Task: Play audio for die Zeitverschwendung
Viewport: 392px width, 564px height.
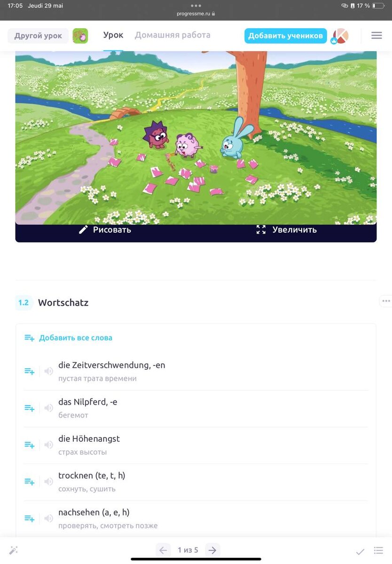Action: [x=48, y=371]
